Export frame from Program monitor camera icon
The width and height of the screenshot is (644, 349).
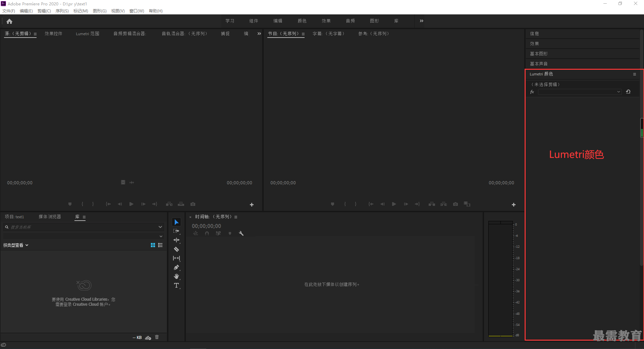tap(455, 204)
